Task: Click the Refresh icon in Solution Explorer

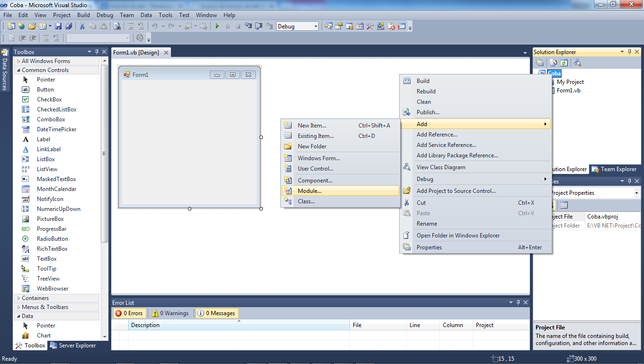Action: (563, 63)
